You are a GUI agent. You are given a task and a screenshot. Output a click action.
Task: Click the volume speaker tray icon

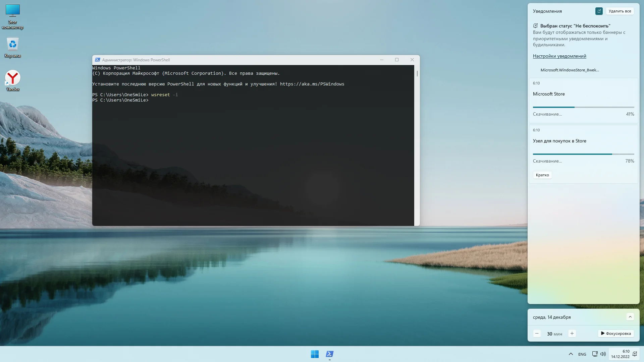603,354
